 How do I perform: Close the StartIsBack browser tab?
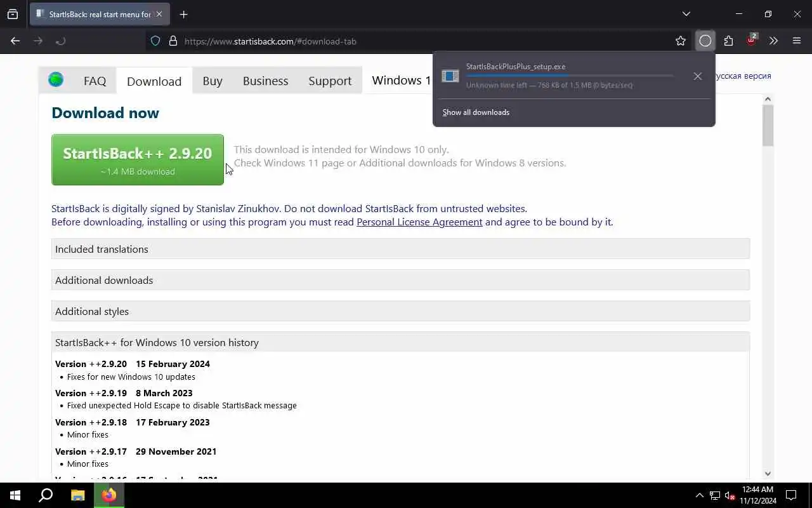pyautogui.click(x=159, y=14)
